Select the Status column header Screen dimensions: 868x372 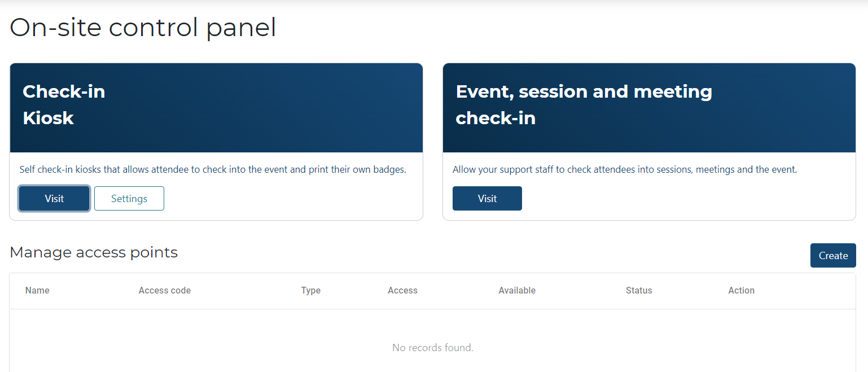pyautogui.click(x=639, y=291)
